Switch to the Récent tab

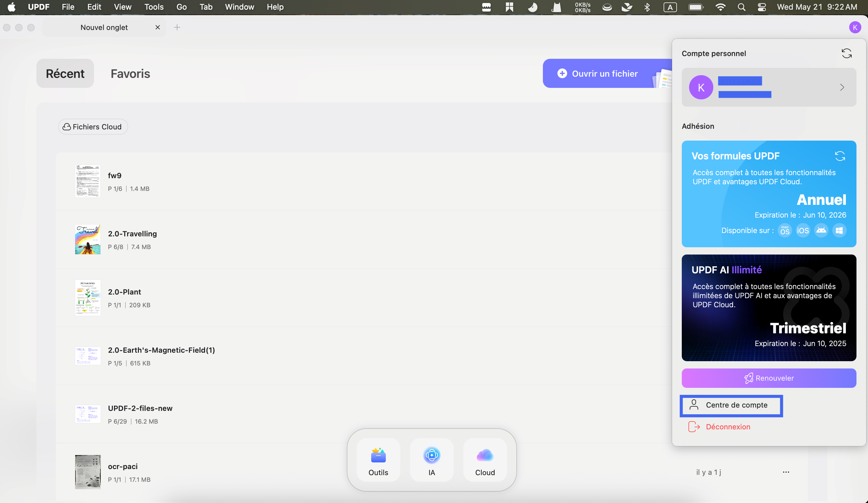pyautogui.click(x=65, y=73)
